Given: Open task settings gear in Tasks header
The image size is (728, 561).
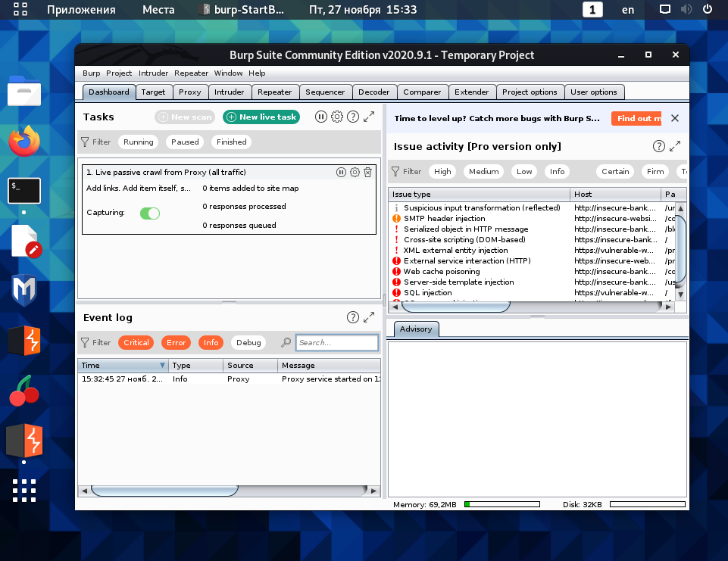Looking at the screenshot, I should pos(337,117).
